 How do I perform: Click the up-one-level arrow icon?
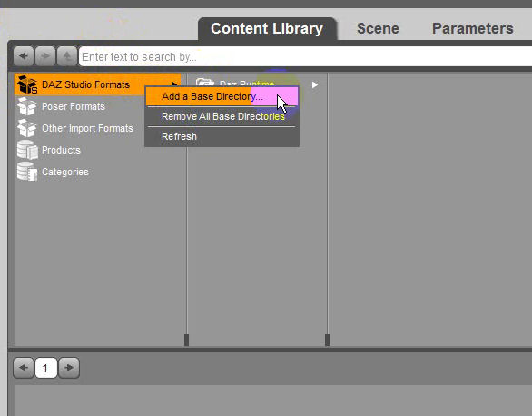(67, 56)
